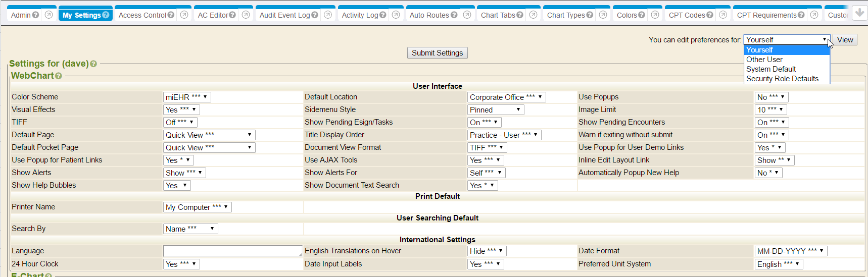Open help icon on My Settings tab
The image size is (868, 277).
(106, 15)
